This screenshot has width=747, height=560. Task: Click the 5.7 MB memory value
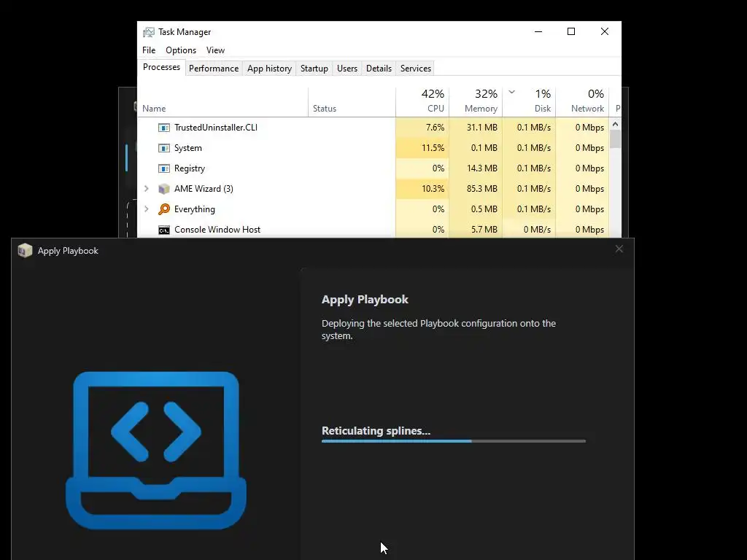[x=484, y=230]
